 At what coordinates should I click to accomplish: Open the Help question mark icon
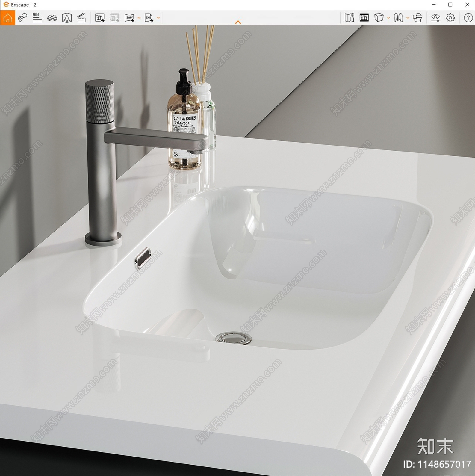coord(468,18)
